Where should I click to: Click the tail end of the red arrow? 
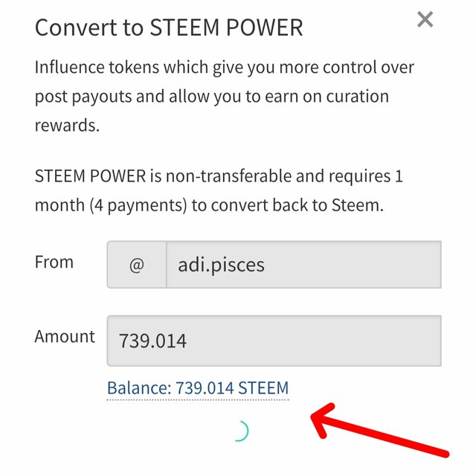click(x=443, y=451)
